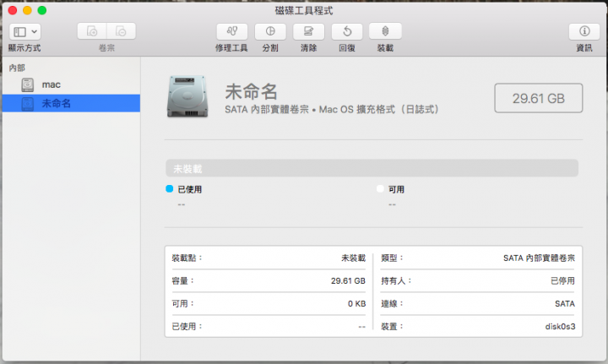Click the 未命名 volume title text

tap(252, 92)
